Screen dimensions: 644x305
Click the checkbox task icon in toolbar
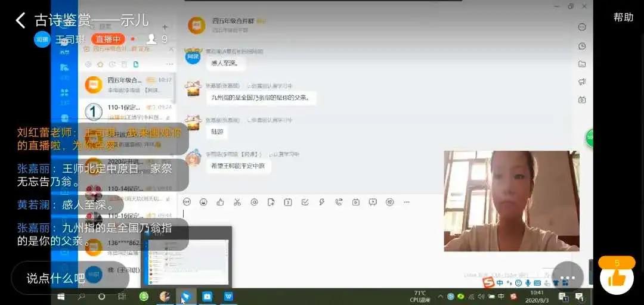click(305, 202)
